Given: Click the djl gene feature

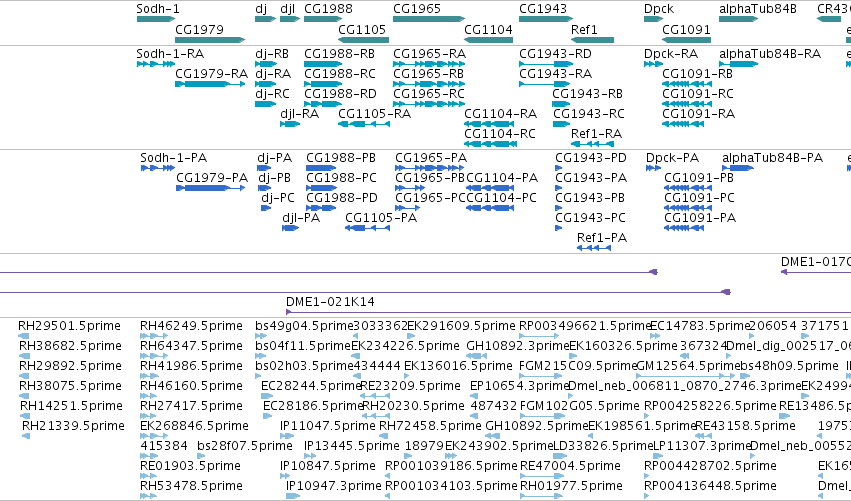Looking at the screenshot, I should point(290,19).
